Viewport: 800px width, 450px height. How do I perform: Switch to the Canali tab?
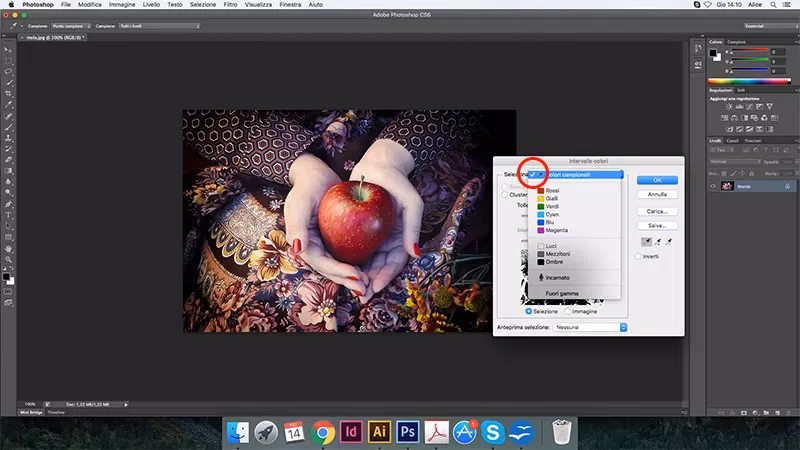[x=732, y=140]
